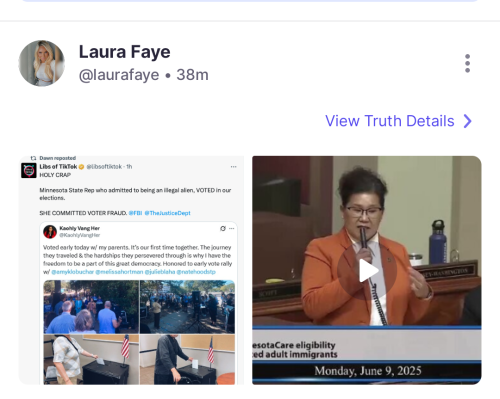Click the Monday, June 9, 2025 caption
Screen dimensions: 500x399
pyautogui.click(x=368, y=371)
